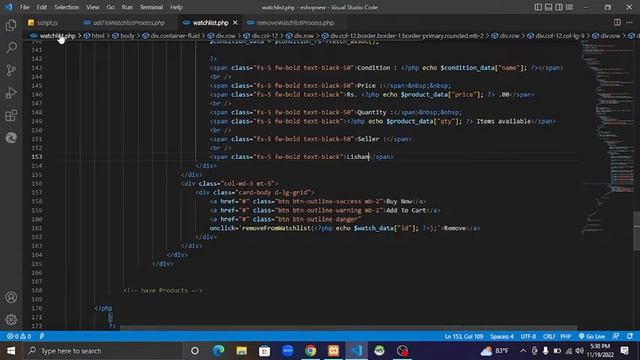Image resolution: width=640 pixels, height=360 pixels.
Task: Close the watchlist.php tab
Action: (x=235, y=23)
